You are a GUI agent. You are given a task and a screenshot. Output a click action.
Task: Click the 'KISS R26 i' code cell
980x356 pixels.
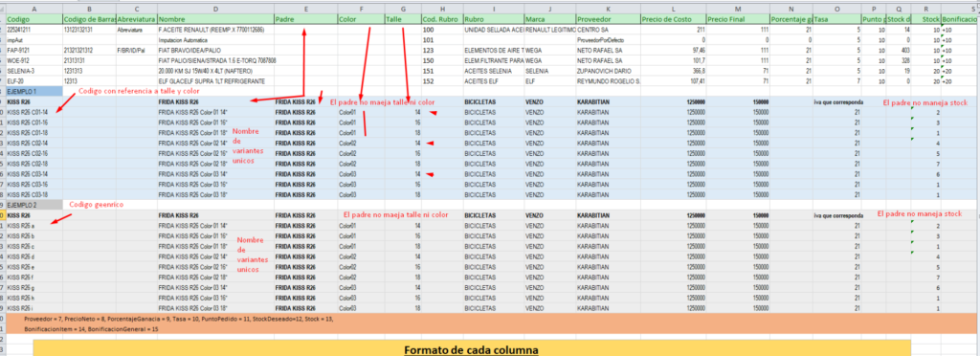coord(33,308)
